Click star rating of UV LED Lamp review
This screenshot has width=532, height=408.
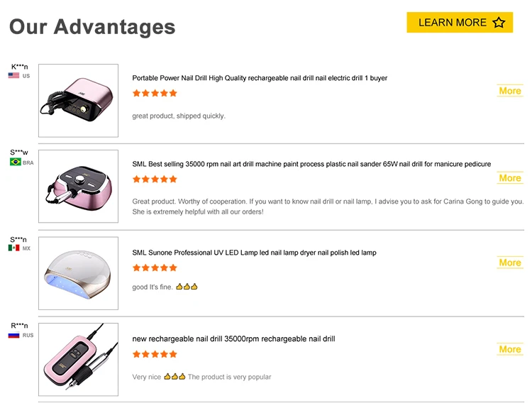click(x=155, y=268)
